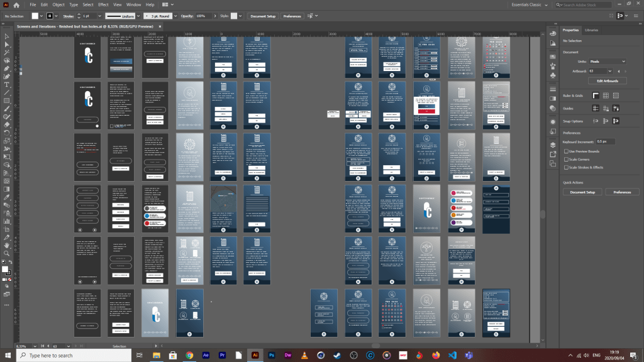Select the Pen tool
Viewport: 644px width, 362px height.
click(6, 69)
